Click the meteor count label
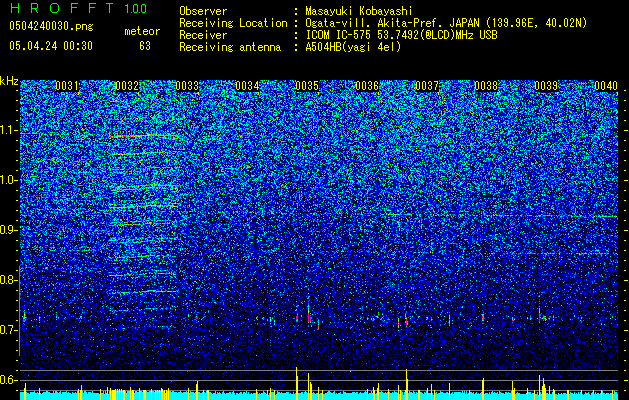This screenshot has width=629, height=400. (x=142, y=31)
